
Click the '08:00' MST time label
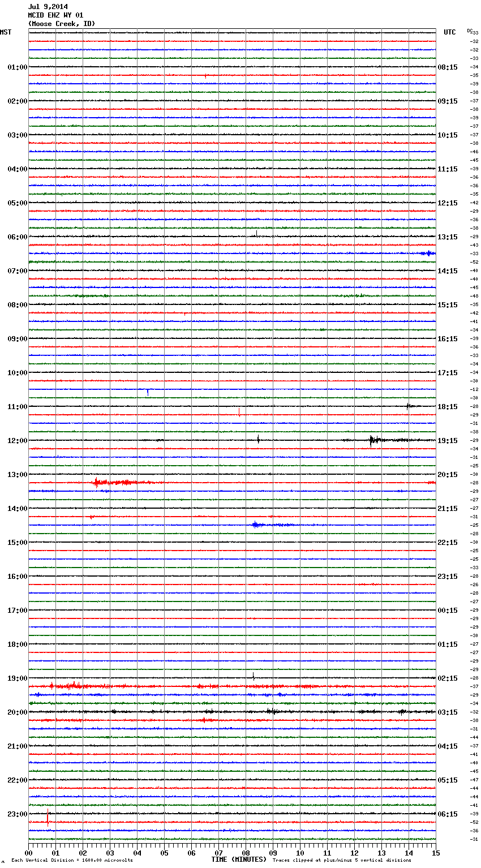tap(18, 305)
